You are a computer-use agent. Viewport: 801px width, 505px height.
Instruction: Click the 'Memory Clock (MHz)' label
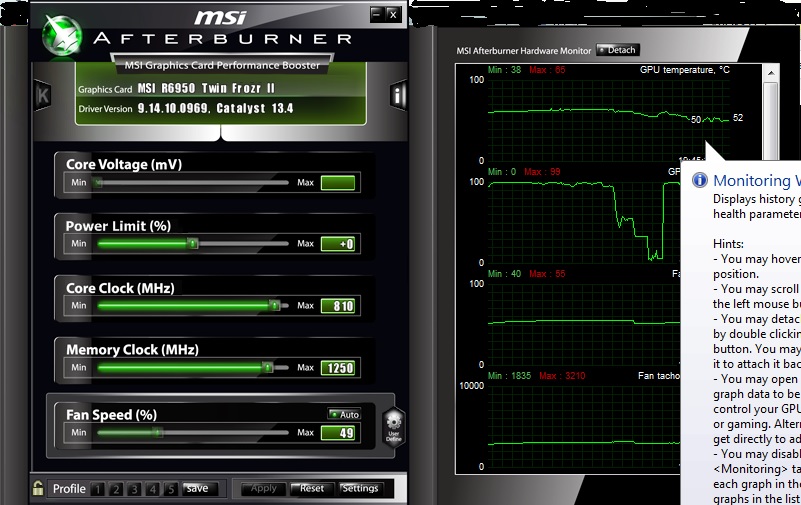pyautogui.click(x=132, y=350)
